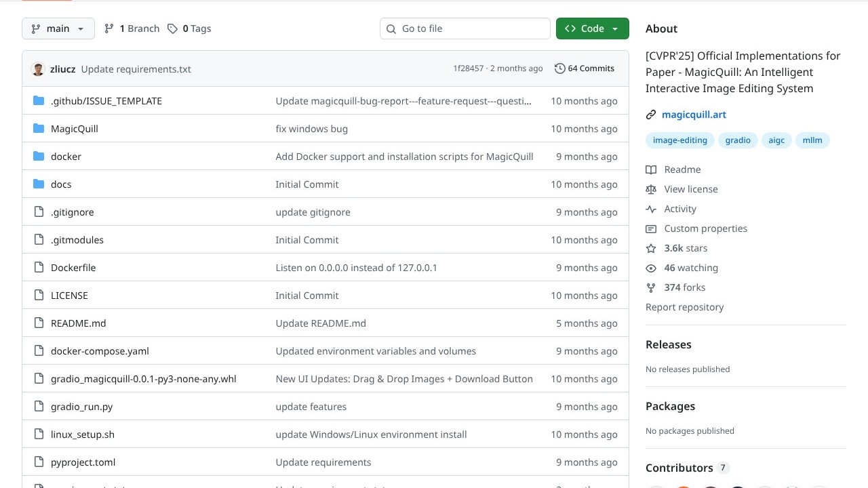Image resolution: width=868 pixels, height=488 pixels.
Task: Open the 0 Tags list
Action: click(189, 28)
